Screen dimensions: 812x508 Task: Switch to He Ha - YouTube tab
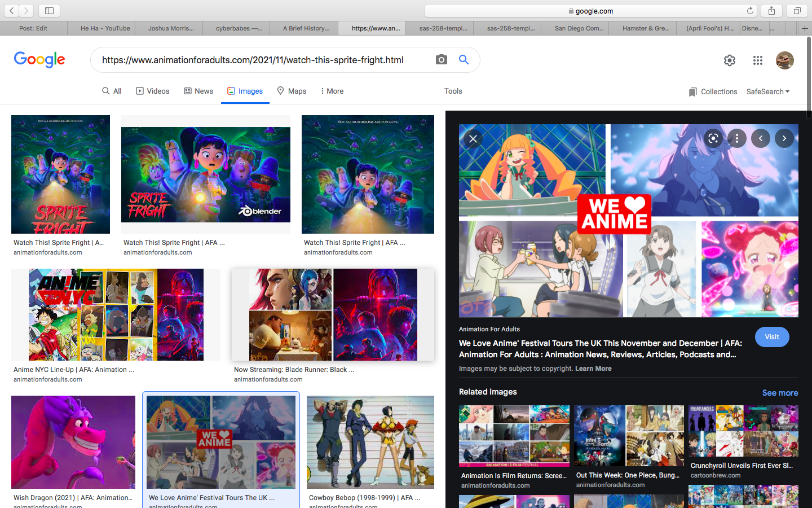pos(101,28)
